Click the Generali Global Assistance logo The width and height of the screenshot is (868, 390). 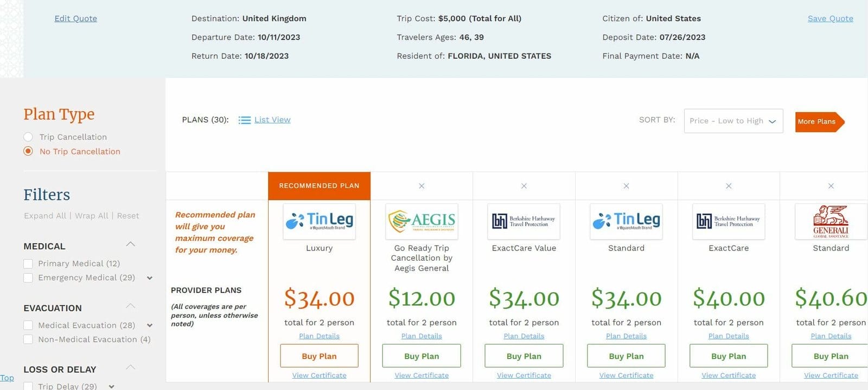click(831, 221)
